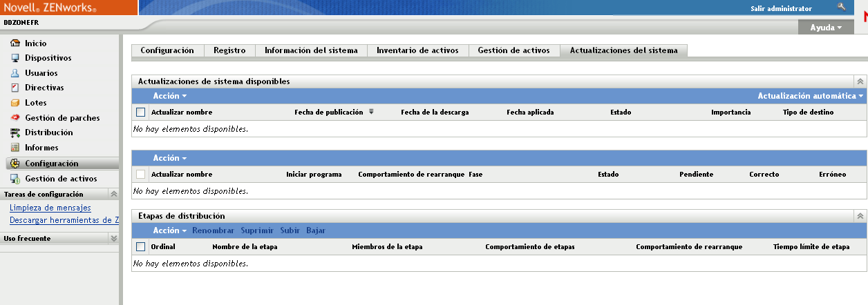Click the Distribución icon in sidebar
This screenshot has height=305, width=868.
coord(15,132)
